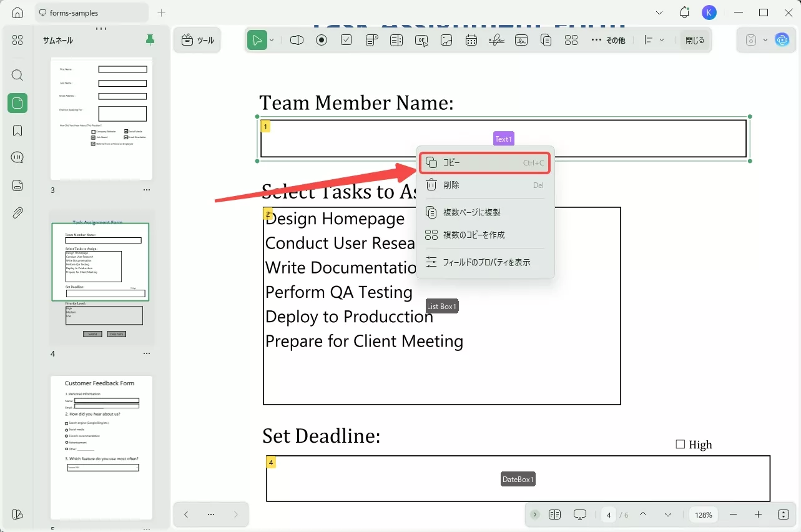
Task: Open the form fields panel icon in sidebar
Action: (x=17, y=185)
